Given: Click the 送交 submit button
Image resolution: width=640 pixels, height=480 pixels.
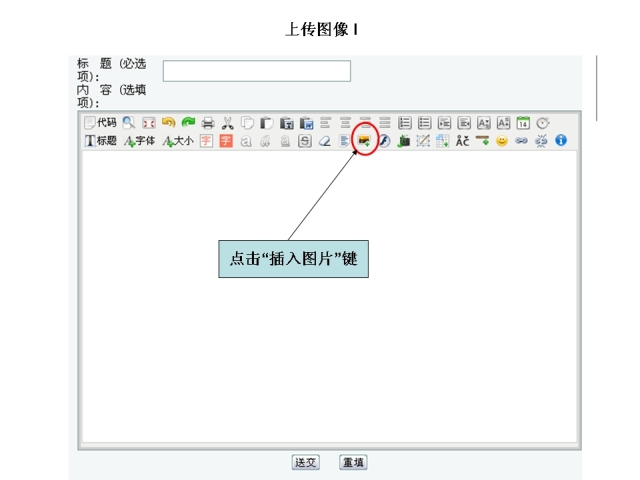Looking at the screenshot, I should coord(305,462).
